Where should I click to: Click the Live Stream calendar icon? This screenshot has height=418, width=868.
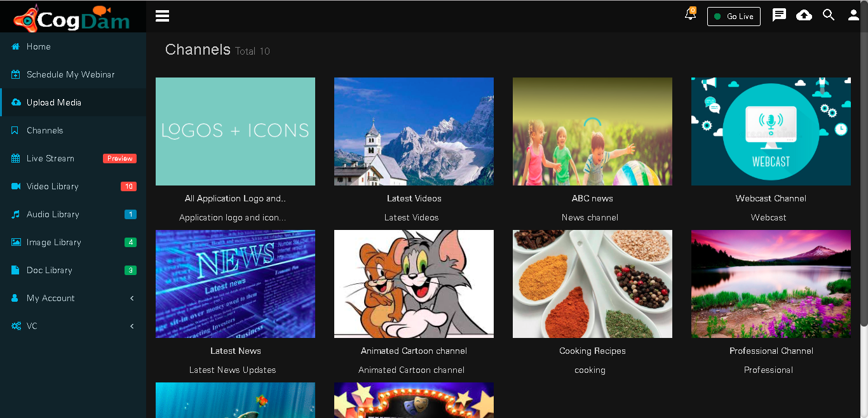point(16,158)
